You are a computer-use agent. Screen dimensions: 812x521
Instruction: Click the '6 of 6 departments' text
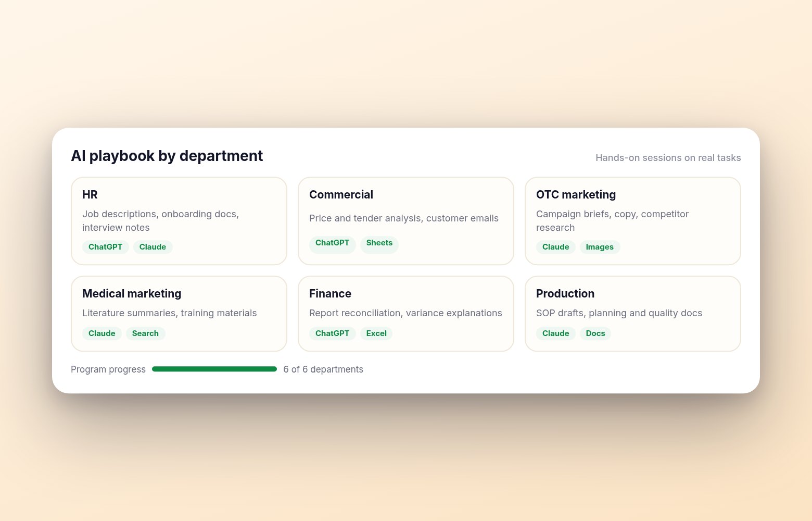(323, 369)
